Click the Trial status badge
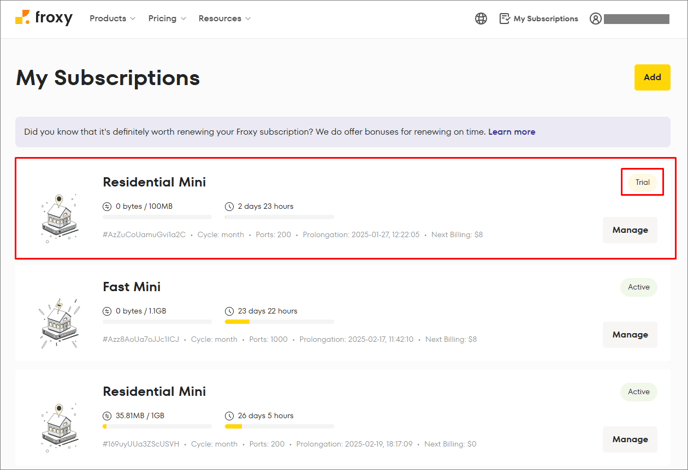The width and height of the screenshot is (688, 470). [x=642, y=182]
